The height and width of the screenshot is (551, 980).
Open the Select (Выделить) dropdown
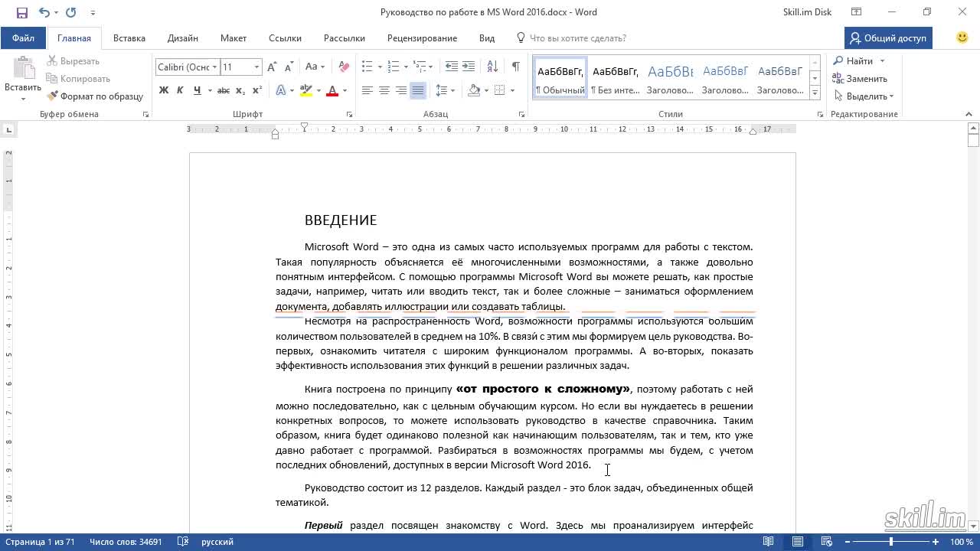coord(864,96)
